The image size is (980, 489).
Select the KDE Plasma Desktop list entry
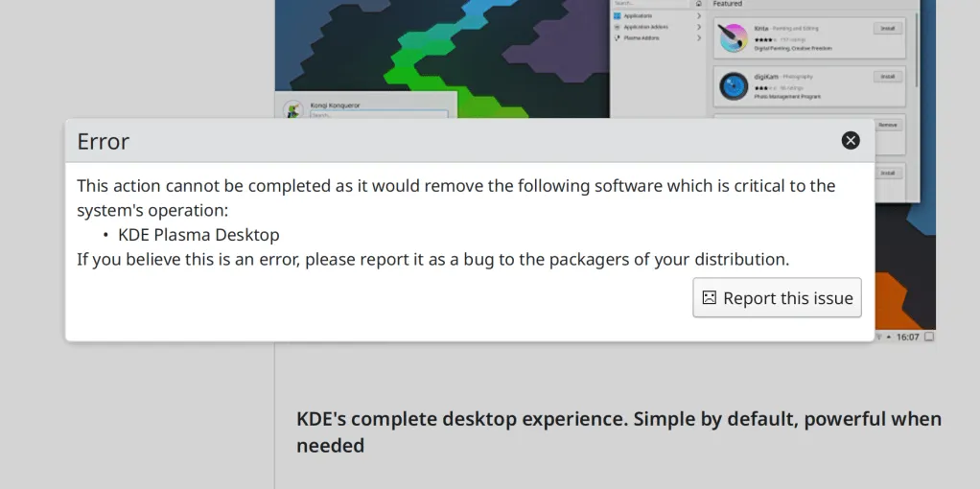[x=198, y=235]
